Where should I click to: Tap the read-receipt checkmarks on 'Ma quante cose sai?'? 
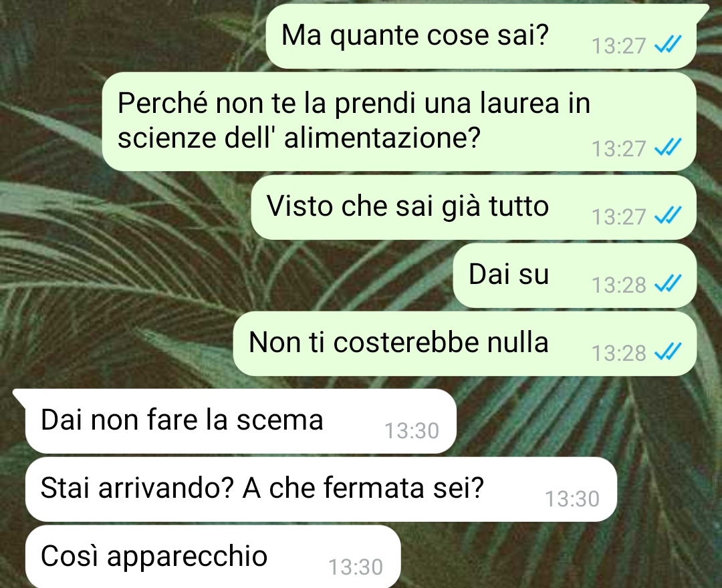[x=668, y=45]
